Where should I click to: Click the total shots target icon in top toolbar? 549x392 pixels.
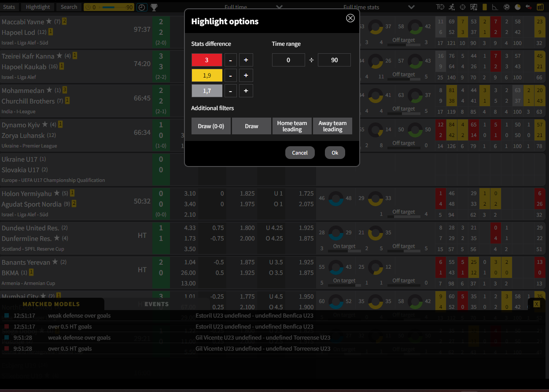tap(440, 7)
